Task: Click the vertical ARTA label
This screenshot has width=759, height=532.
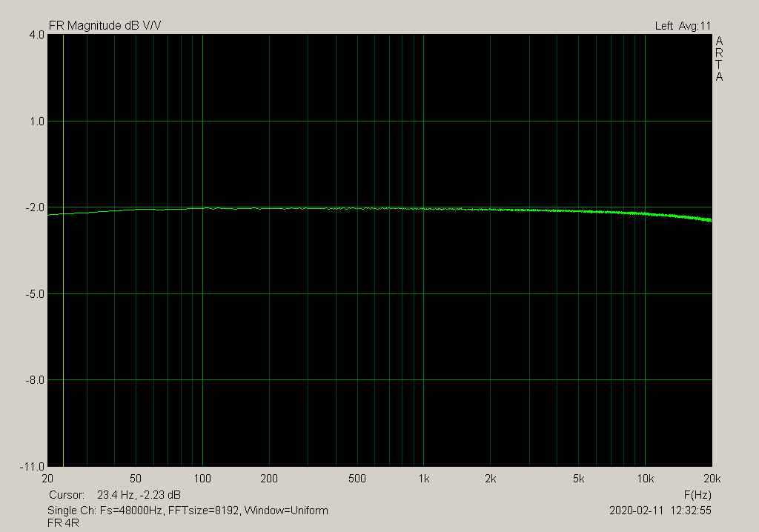Action: click(x=719, y=59)
